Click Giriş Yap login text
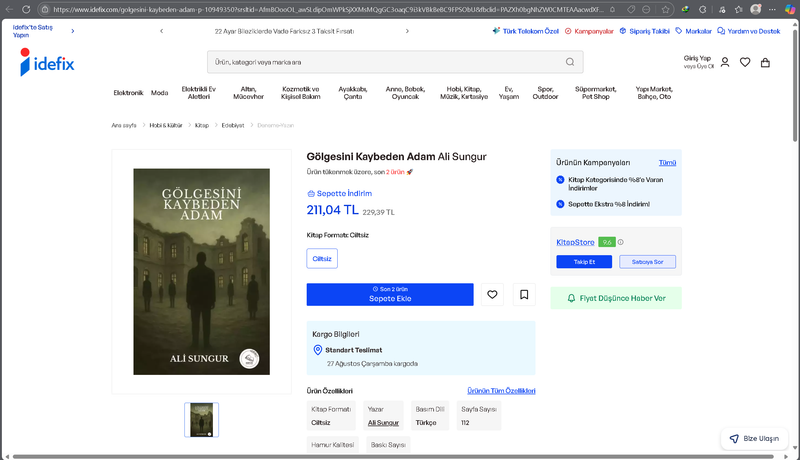This screenshot has height=460, width=800. (697, 58)
